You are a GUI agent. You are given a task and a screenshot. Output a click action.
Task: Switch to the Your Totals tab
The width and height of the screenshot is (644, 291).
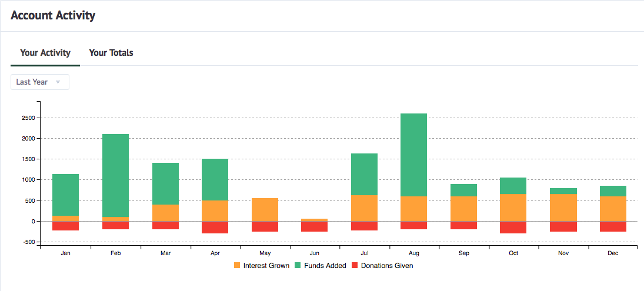coord(111,52)
